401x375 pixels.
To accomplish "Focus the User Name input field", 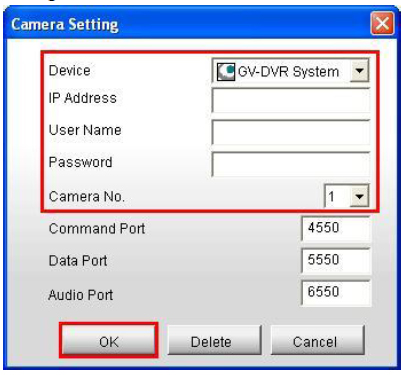I will 291,132.
